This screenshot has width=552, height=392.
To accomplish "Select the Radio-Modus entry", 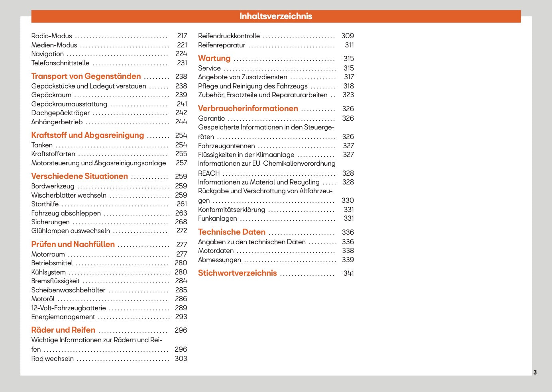I will click(x=52, y=36).
